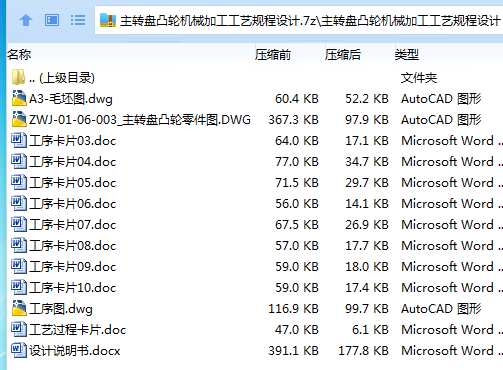The image size is (503, 370).
Task: Click the 177.8 KB compressed size value
Action: (363, 351)
